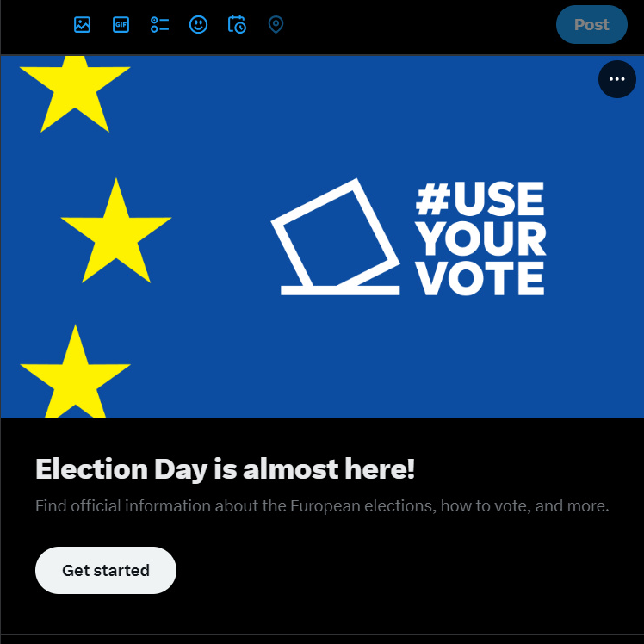Image resolution: width=644 pixels, height=644 pixels.
Task: Open the emoji picker smiley icon
Action: tap(198, 25)
